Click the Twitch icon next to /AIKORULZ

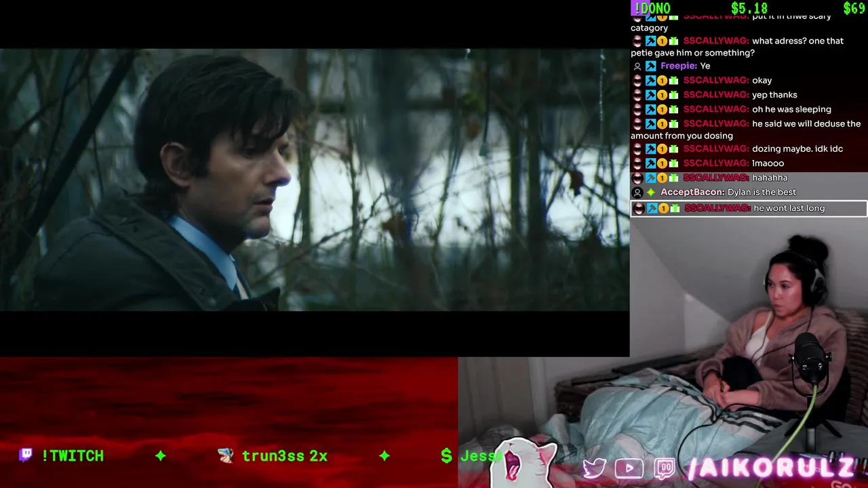click(665, 468)
